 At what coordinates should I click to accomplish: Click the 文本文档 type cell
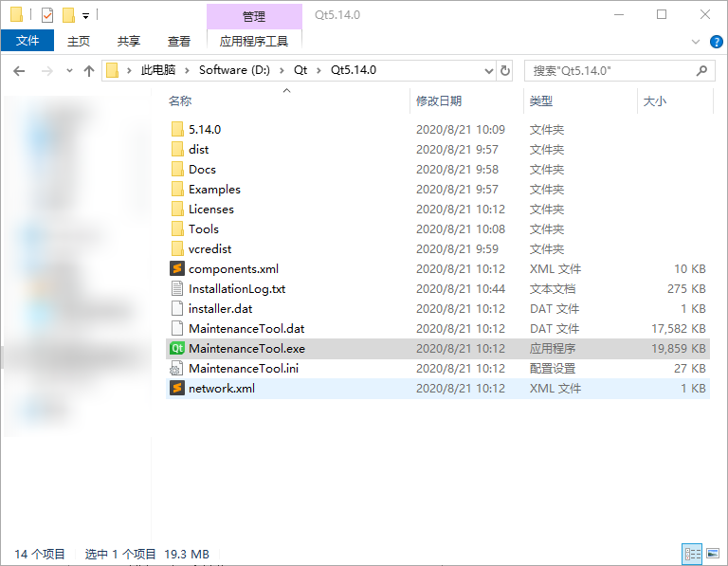[x=553, y=289]
